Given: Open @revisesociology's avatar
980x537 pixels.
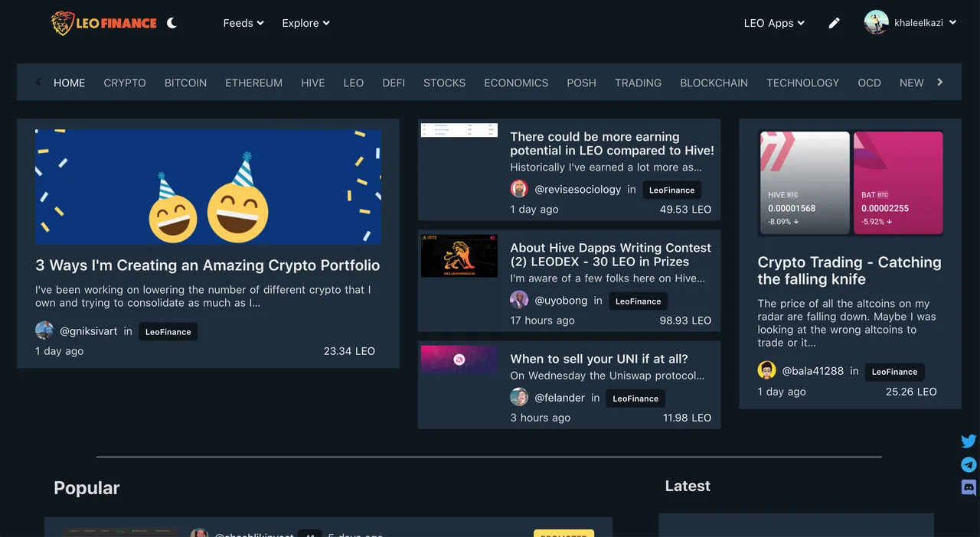Looking at the screenshot, I should pos(519,189).
